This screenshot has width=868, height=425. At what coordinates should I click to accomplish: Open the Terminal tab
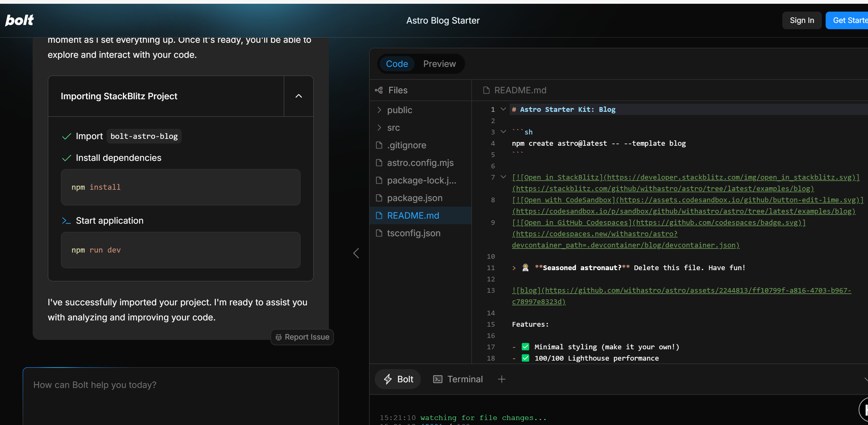point(458,379)
